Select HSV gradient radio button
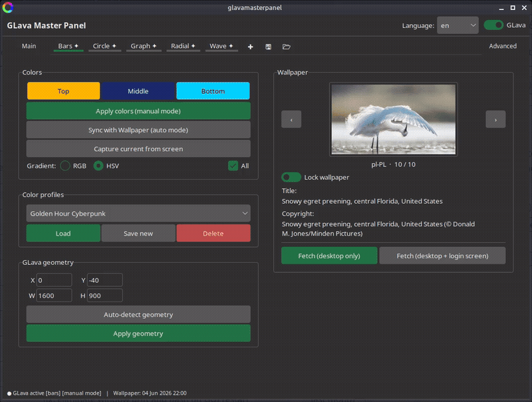The width and height of the screenshot is (532, 402). [x=98, y=166]
